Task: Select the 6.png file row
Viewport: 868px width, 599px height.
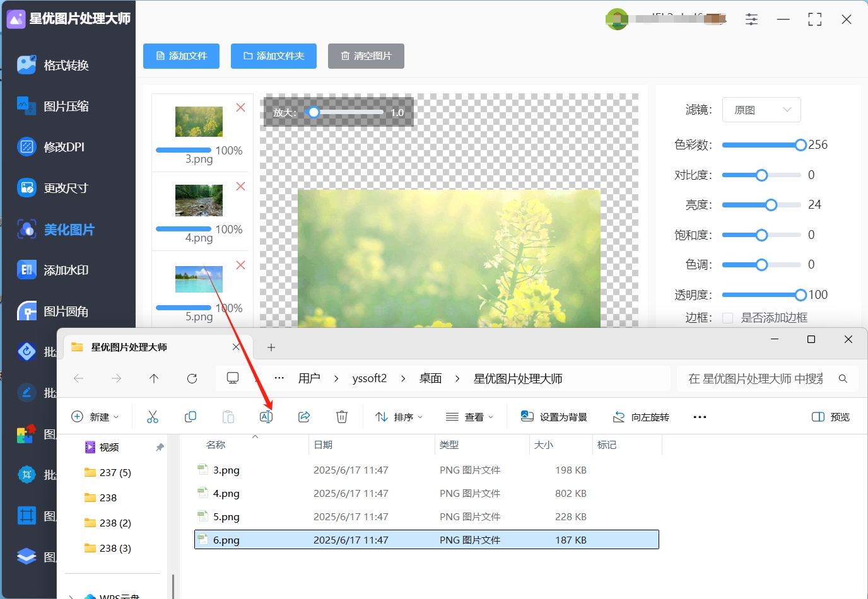Action: 426,540
